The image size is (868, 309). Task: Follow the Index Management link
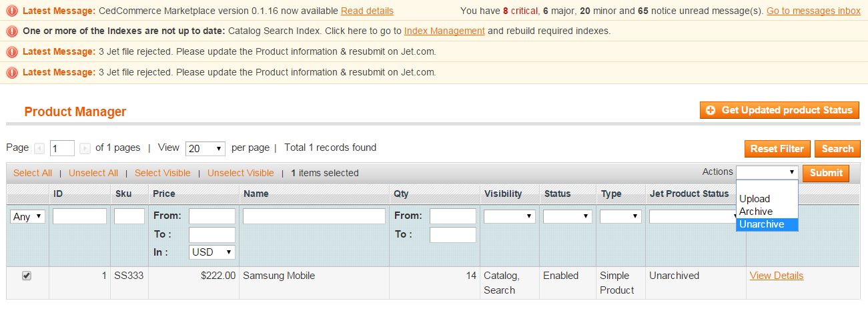pyautogui.click(x=444, y=31)
